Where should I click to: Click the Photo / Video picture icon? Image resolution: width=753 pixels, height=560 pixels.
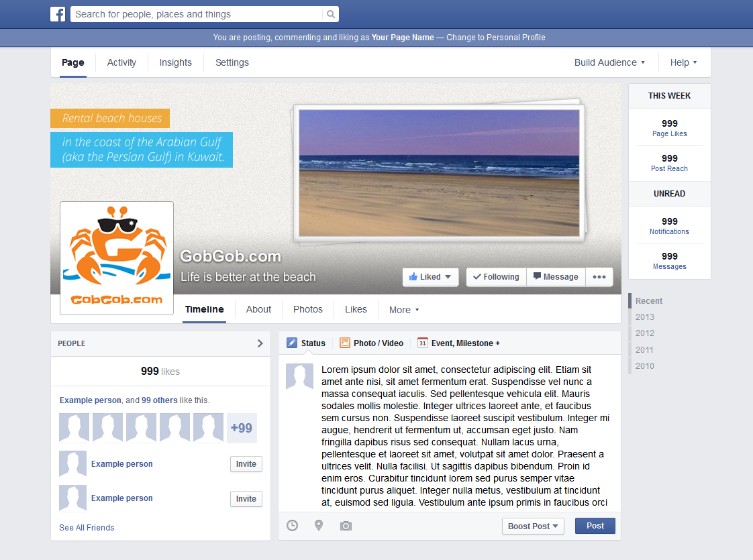pyautogui.click(x=344, y=343)
